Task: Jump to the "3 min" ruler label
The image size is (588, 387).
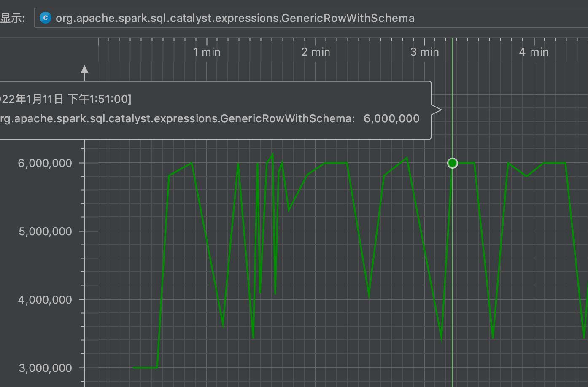Action: (424, 52)
